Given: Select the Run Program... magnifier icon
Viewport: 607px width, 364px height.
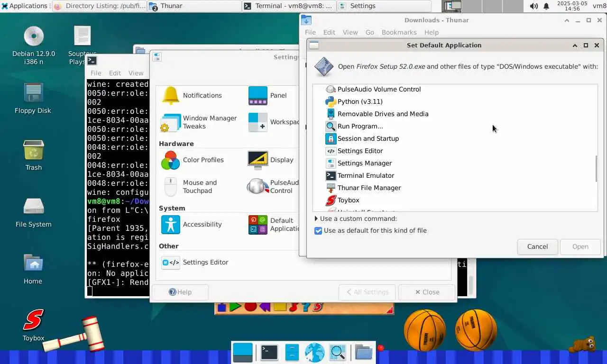Looking at the screenshot, I should [x=331, y=126].
